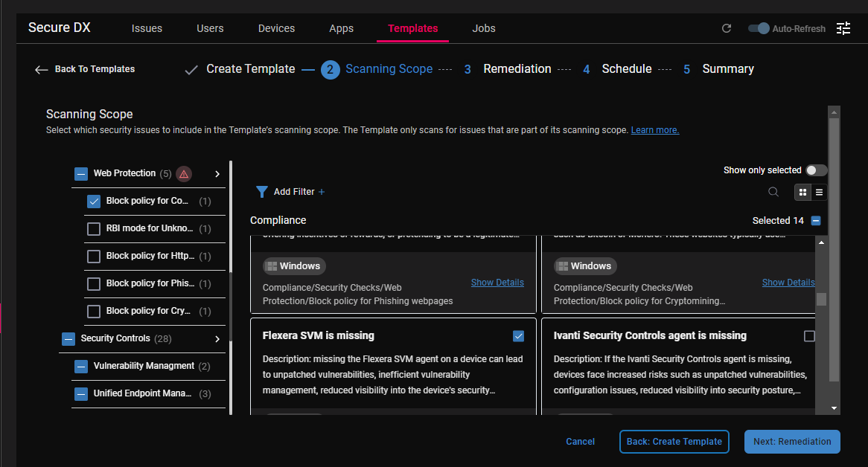Image resolution: width=868 pixels, height=467 pixels.
Task: Click the filter funnel icon
Action: point(262,192)
